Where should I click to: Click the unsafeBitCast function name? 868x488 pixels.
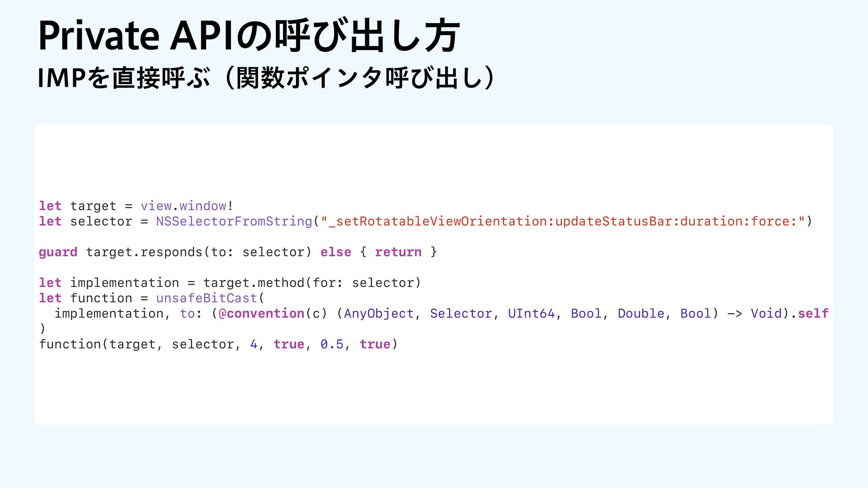click(207, 298)
